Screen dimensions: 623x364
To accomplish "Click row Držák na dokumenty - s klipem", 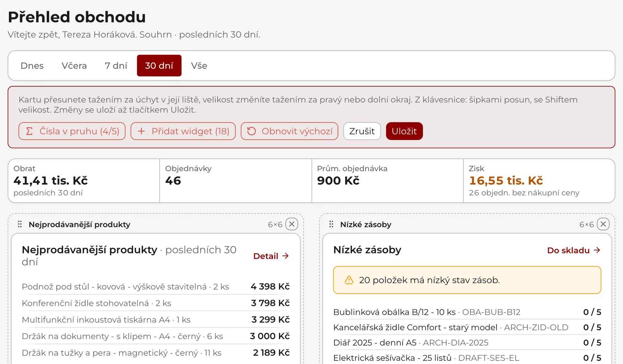I will 156,336.
